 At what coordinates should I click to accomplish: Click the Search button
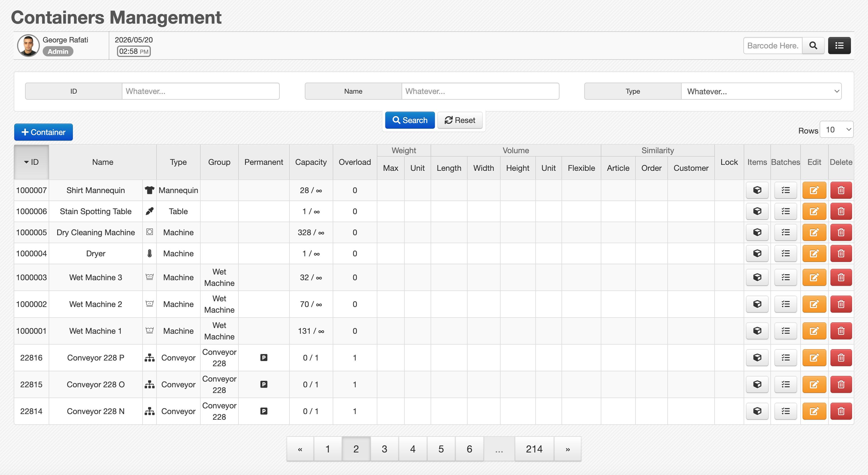point(410,120)
